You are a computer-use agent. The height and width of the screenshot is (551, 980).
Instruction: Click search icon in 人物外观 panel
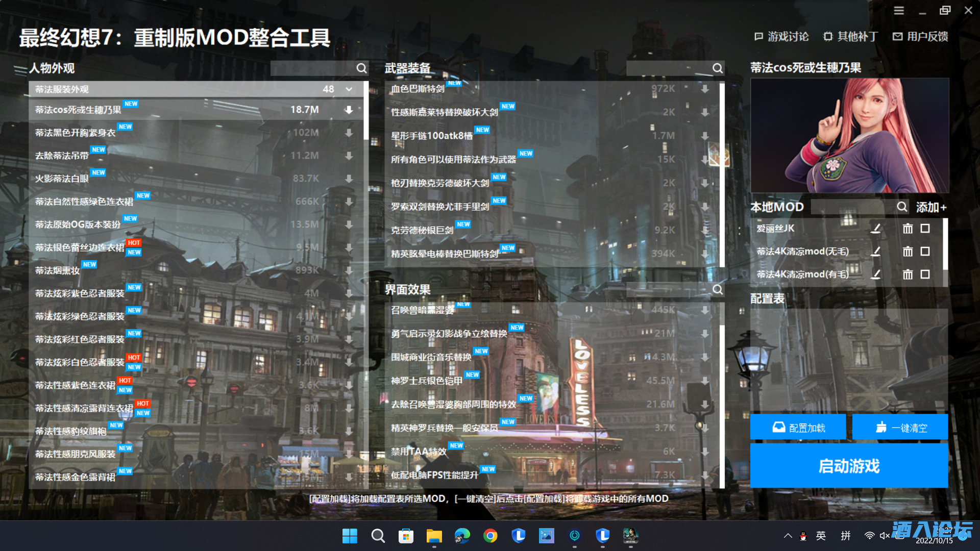361,68
